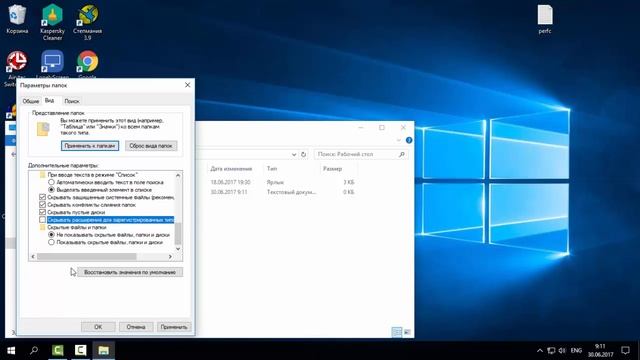The width and height of the screenshot is (640, 360).
Task: Click the Текстовый докум... type cell
Action: (291, 192)
